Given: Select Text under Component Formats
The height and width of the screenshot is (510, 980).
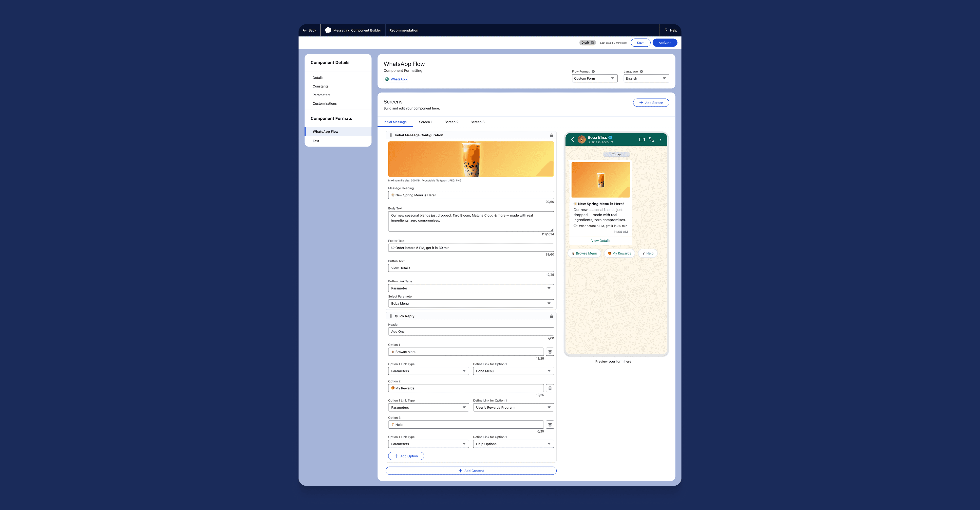Looking at the screenshot, I should 316,141.
